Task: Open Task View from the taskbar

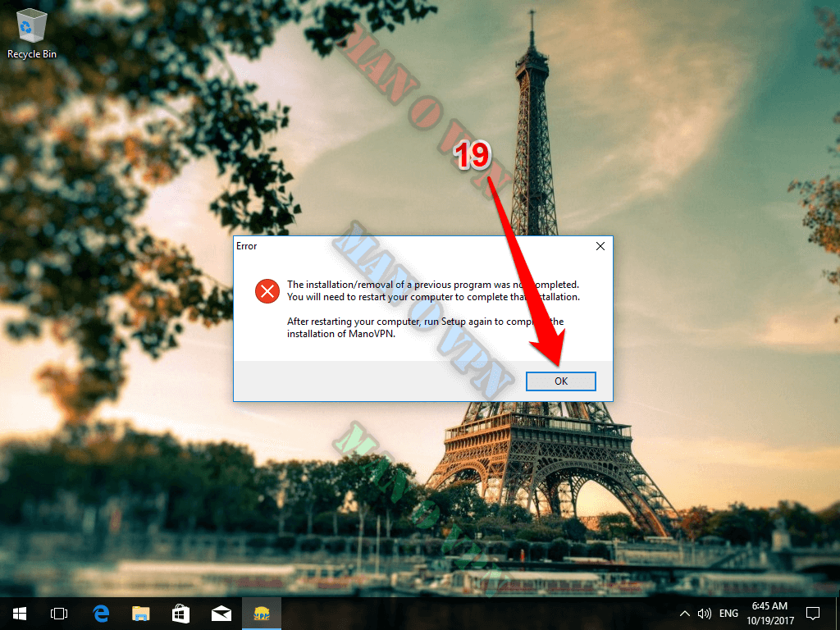Action: pyautogui.click(x=59, y=614)
